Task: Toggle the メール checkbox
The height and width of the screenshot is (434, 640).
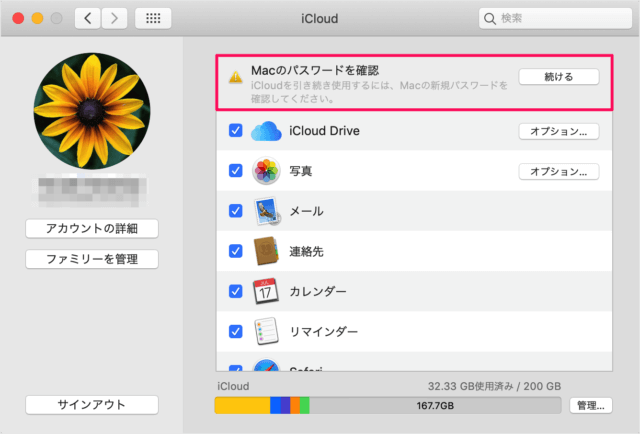Action: [236, 211]
